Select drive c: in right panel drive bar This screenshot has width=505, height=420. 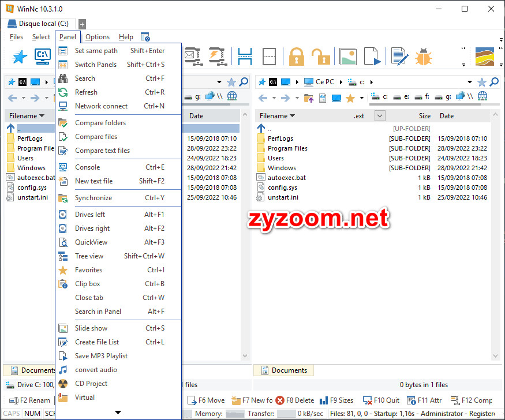tap(379, 96)
